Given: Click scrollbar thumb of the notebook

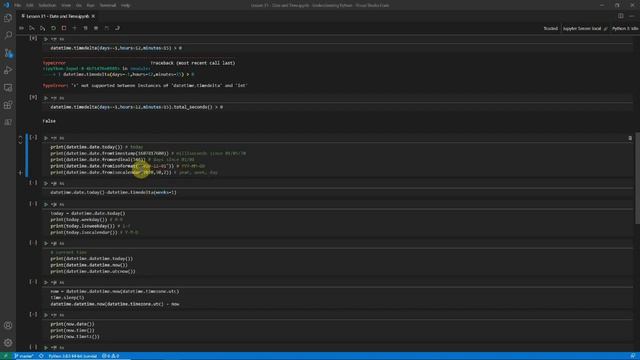Looking at the screenshot, I should (x=637, y=178).
